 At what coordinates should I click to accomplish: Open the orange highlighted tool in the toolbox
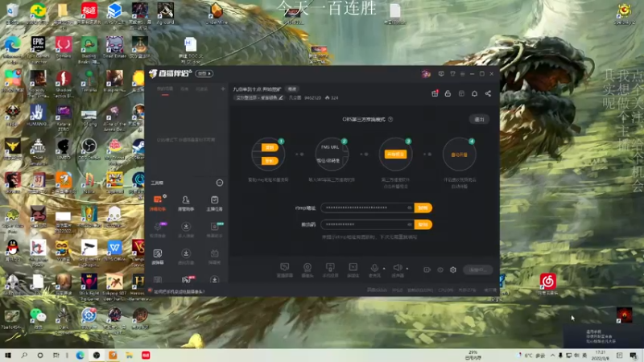point(158,203)
